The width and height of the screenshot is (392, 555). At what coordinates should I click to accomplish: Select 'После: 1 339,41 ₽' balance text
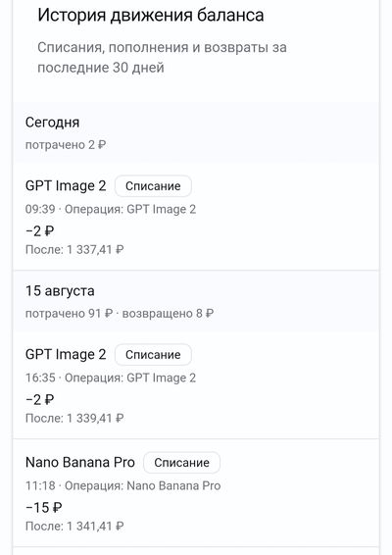click(x=74, y=419)
